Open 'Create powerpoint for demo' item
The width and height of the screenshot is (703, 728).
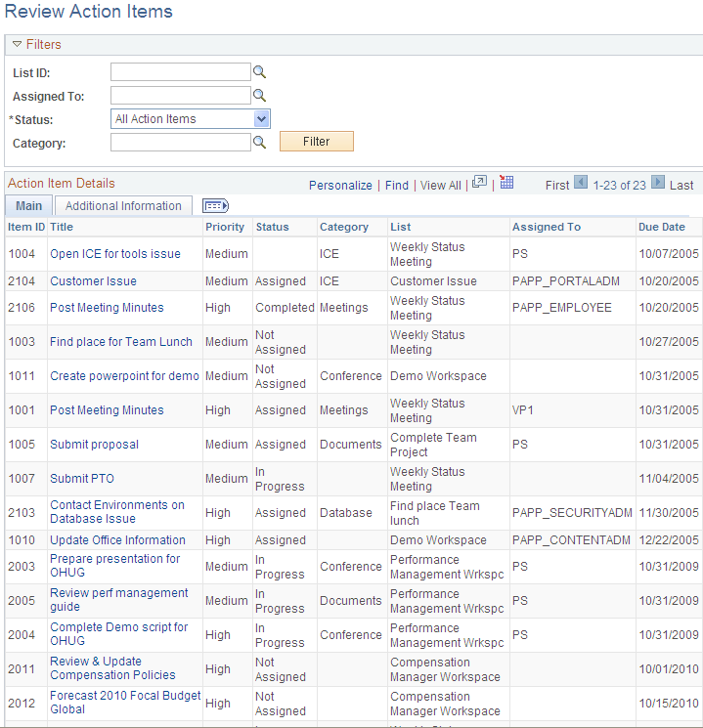pyautogui.click(x=124, y=376)
